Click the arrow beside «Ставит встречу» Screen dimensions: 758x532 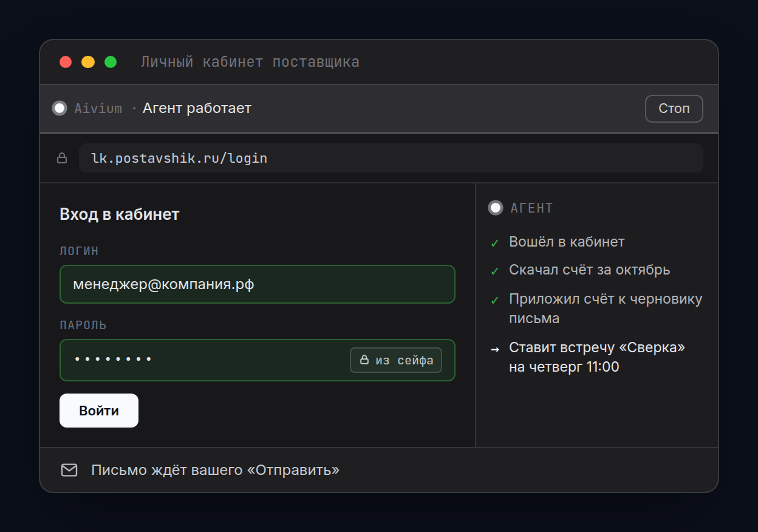(x=495, y=349)
